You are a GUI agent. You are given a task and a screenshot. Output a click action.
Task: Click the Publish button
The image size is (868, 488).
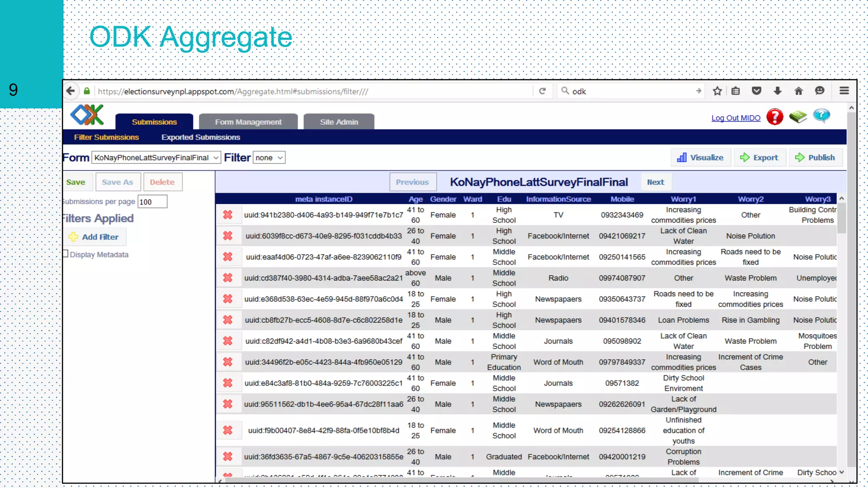click(815, 158)
